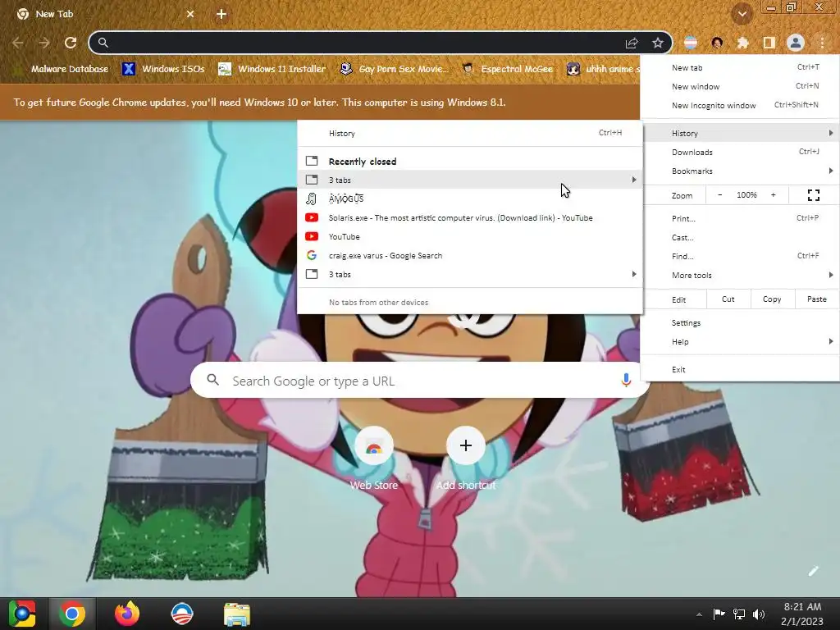The image size is (840, 630).
Task: Choose Cast... from the menu
Action: (x=740, y=237)
